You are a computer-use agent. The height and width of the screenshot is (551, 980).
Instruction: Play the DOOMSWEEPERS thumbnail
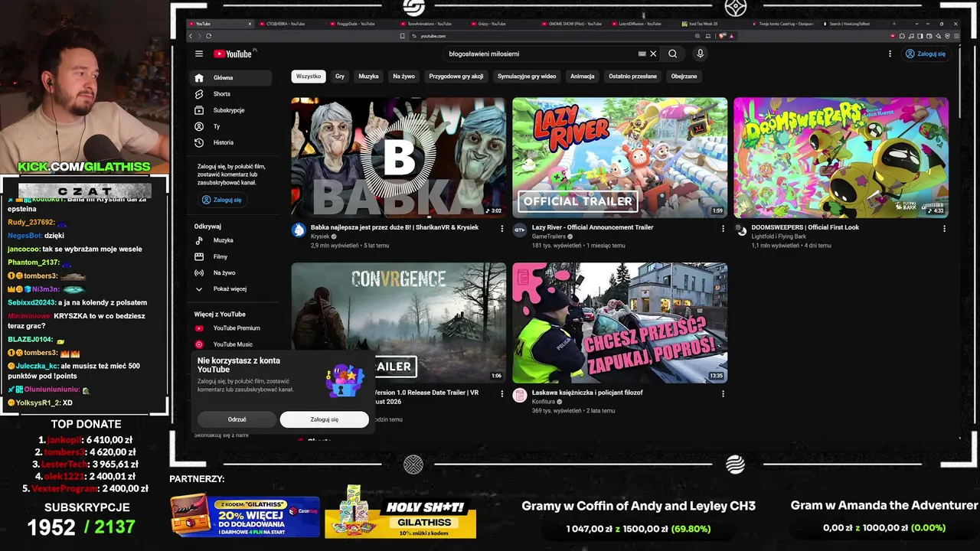pos(841,157)
